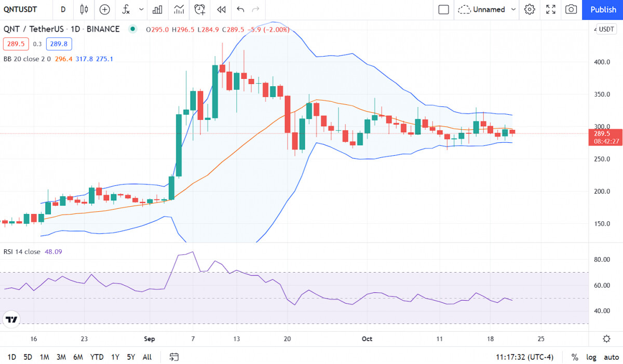Screen dimensions: 623x364
Task: Create an alert with the alarm clock icon
Action: [200, 9]
